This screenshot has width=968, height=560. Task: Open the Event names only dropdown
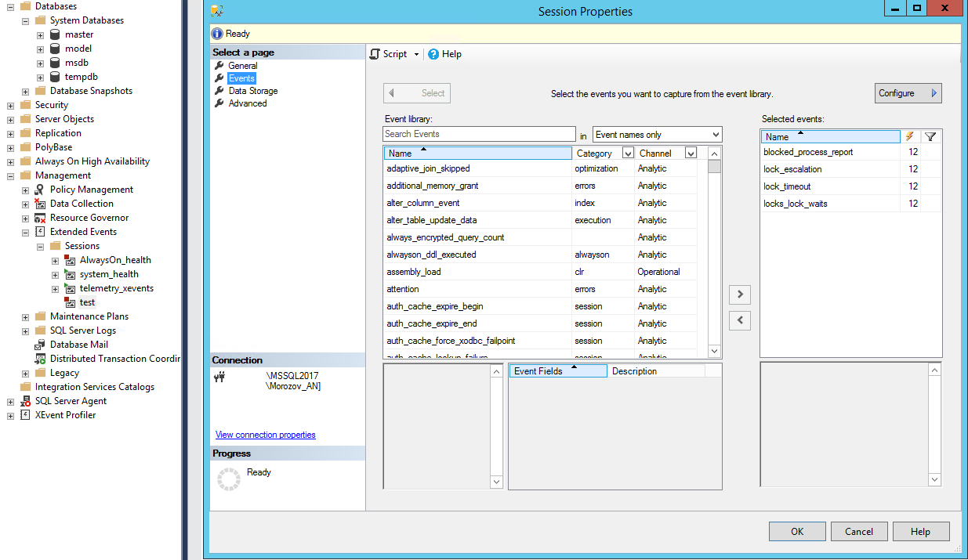pyautogui.click(x=715, y=134)
